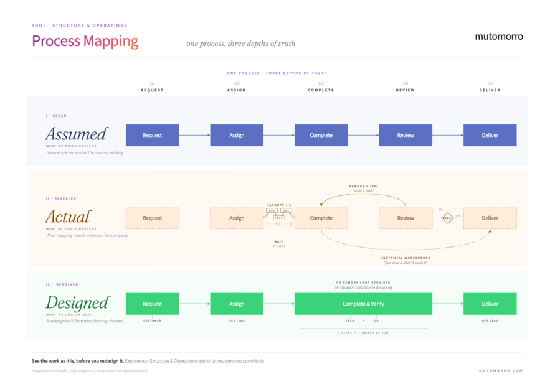Click the 'NO REWORK LOOP REQUIRED' label

(x=363, y=282)
